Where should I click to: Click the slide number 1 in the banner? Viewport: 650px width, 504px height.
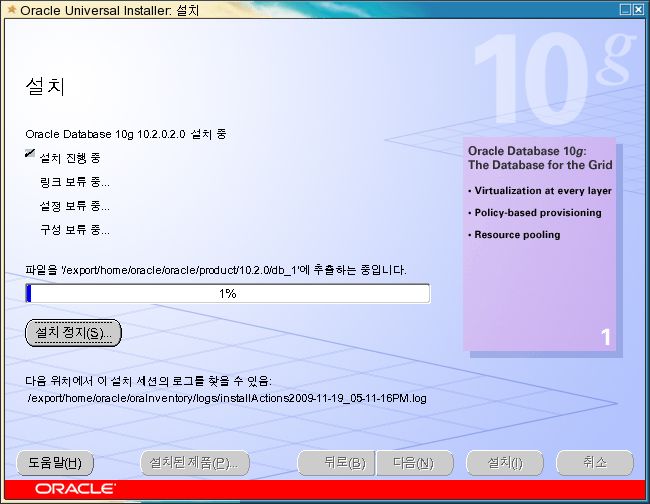[606, 337]
